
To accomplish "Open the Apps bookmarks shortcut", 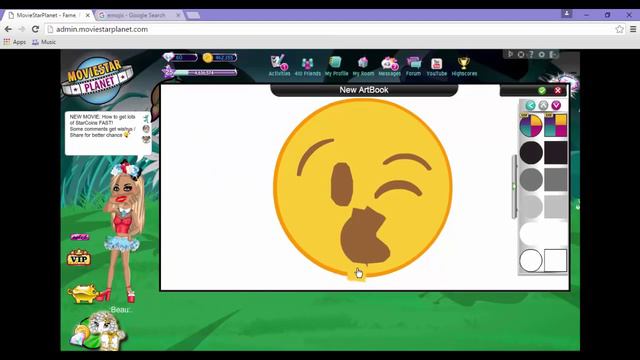I will coord(15,42).
